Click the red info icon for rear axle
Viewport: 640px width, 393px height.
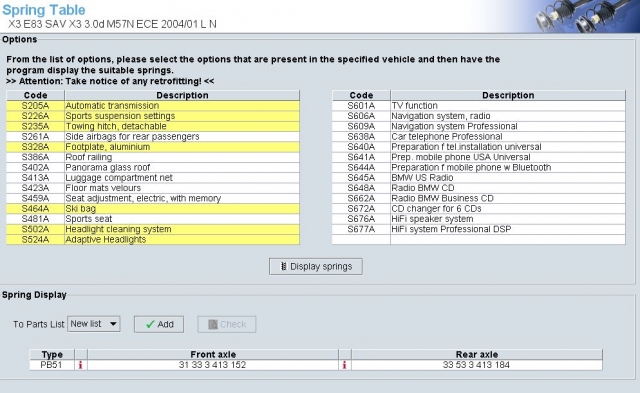pyautogui.click(x=344, y=365)
